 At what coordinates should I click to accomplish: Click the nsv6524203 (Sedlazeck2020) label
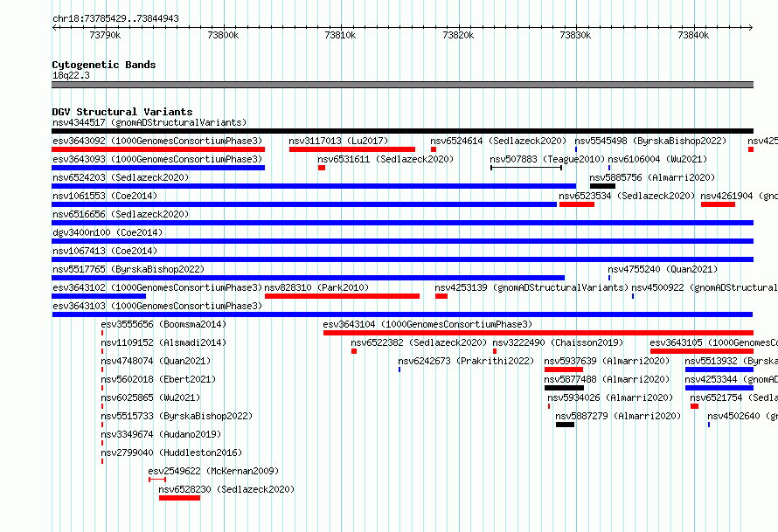click(x=121, y=177)
